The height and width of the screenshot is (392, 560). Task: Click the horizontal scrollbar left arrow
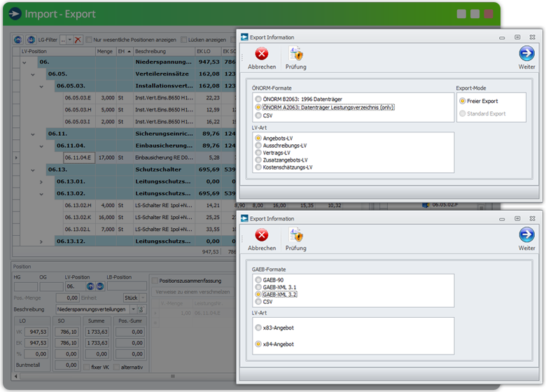click(x=15, y=376)
